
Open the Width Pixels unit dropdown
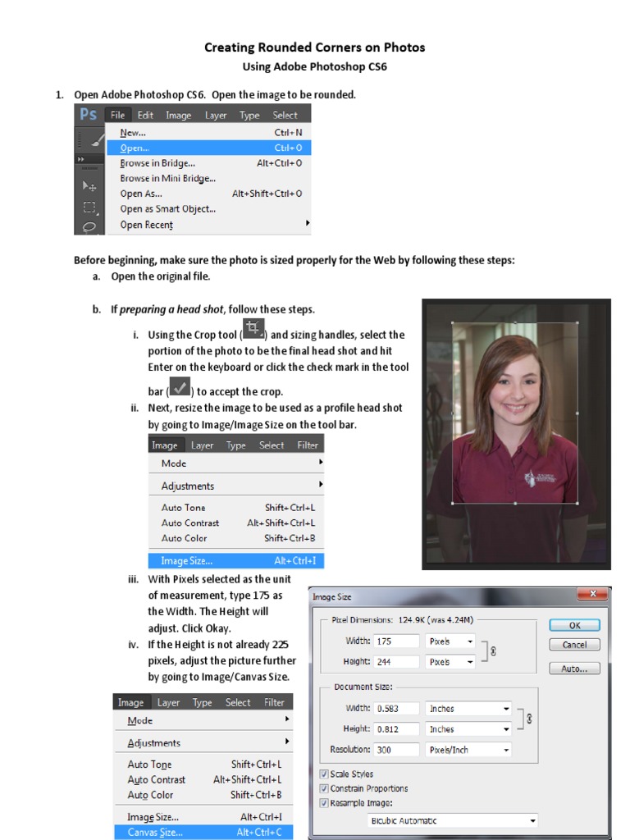pos(450,641)
